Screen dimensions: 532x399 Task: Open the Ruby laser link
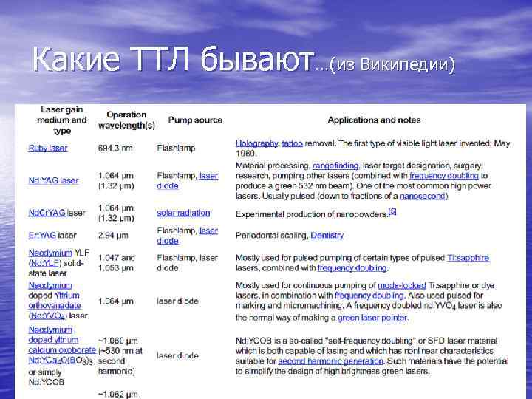coord(48,149)
